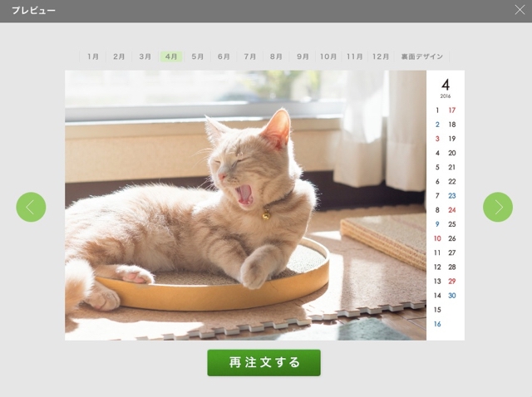The image size is (532, 397).
Task: Open the 裏面デザイン tab
Action: [x=421, y=56]
